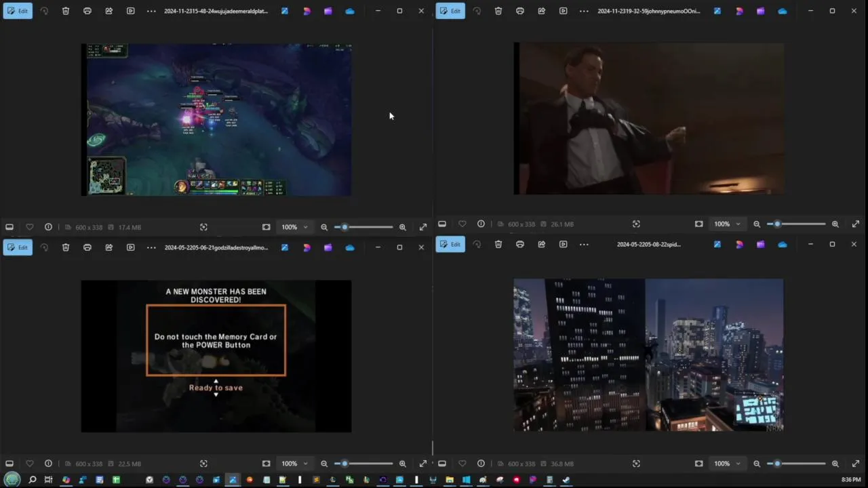Screen dimensions: 868x488
Task: Open See more menu in spid window
Action: coord(584,244)
